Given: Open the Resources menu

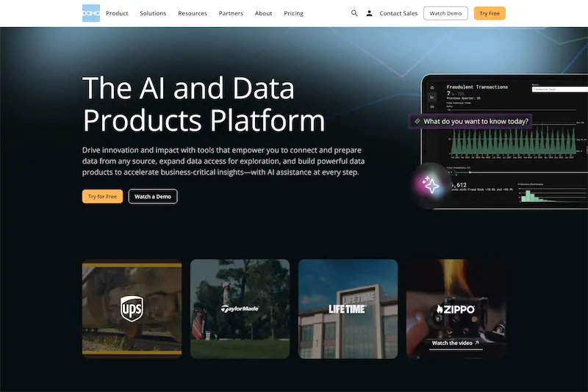Looking at the screenshot, I should (x=193, y=13).
